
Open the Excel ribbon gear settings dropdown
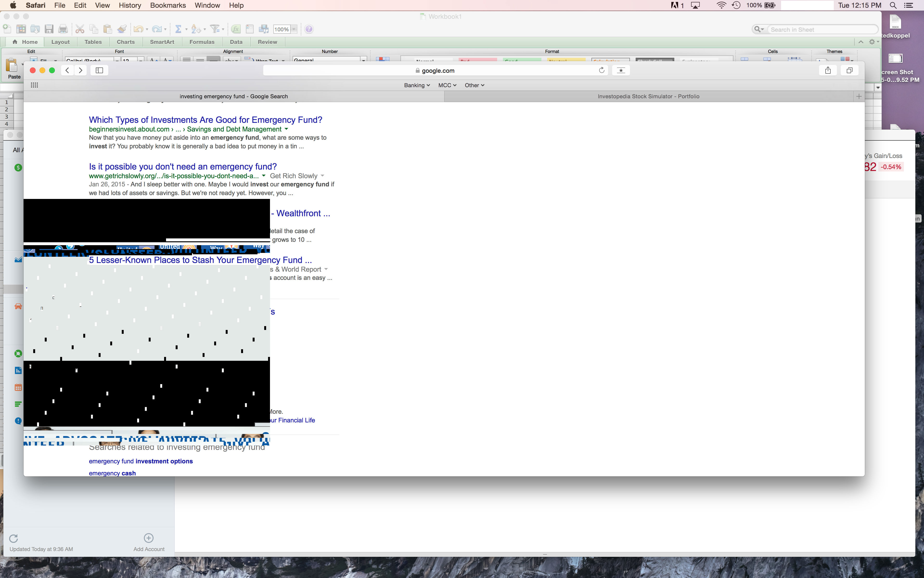(x=874, y=42)
